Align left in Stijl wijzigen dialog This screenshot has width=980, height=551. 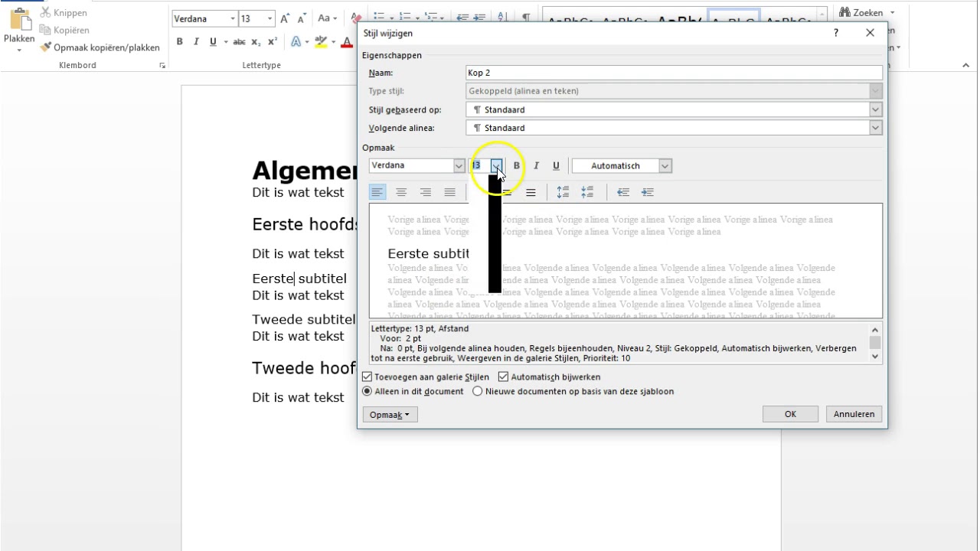click(x=377, y=192)
